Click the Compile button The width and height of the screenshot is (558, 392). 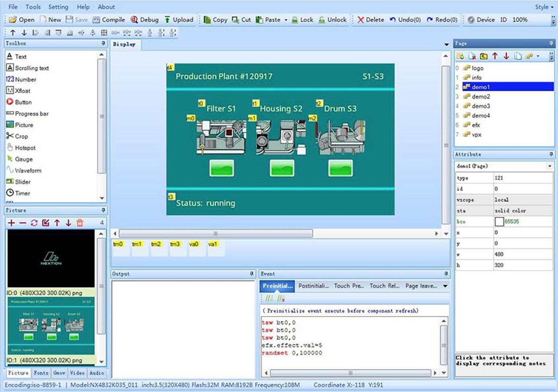coord(109,20)
